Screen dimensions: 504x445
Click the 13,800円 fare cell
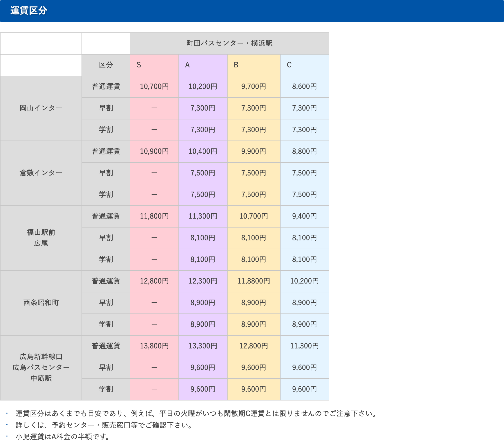click(154, 346)
